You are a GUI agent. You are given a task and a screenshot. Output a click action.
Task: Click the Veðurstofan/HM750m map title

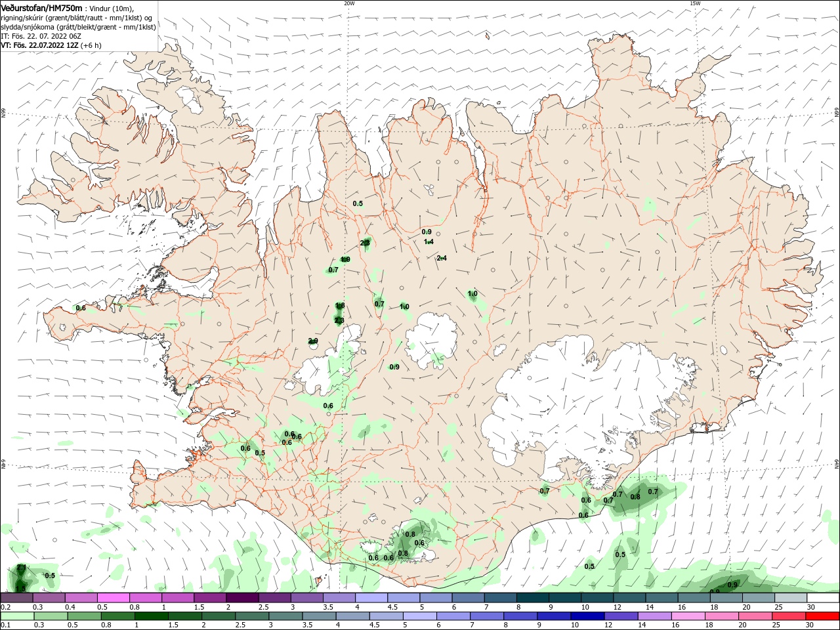pyautogui.click(x=41, y=8)
